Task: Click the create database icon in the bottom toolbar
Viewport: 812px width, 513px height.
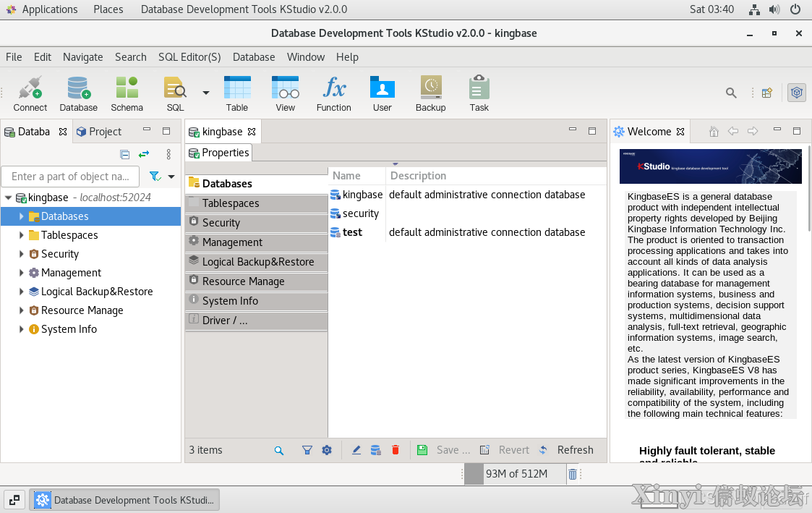Action: click(376, 450)
